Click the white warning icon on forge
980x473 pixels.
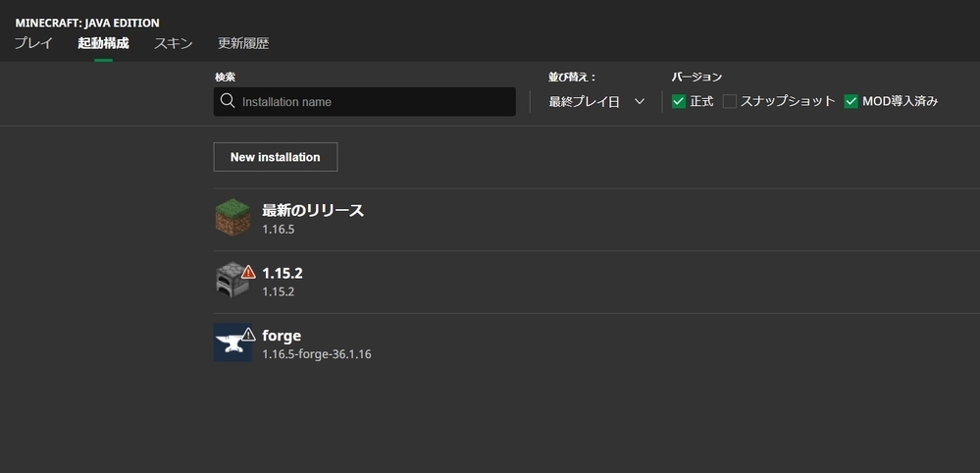tap(248, 335)
